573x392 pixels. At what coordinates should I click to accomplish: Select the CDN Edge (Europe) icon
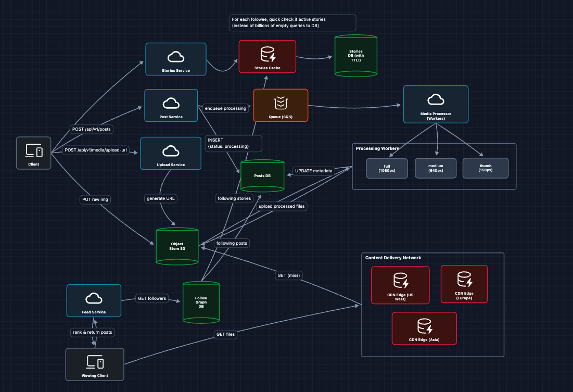pyautogui.click(x=464, y=280)
